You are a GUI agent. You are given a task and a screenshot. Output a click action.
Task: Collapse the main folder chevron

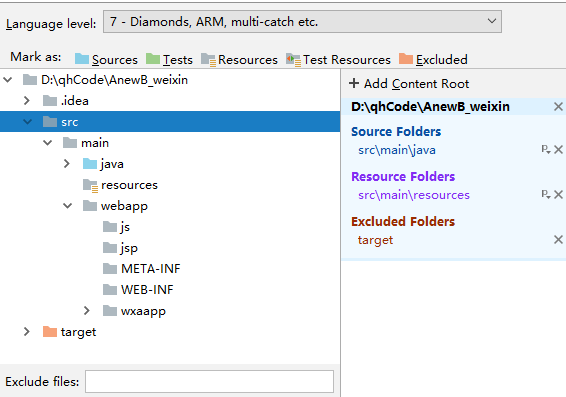(47, 143)
